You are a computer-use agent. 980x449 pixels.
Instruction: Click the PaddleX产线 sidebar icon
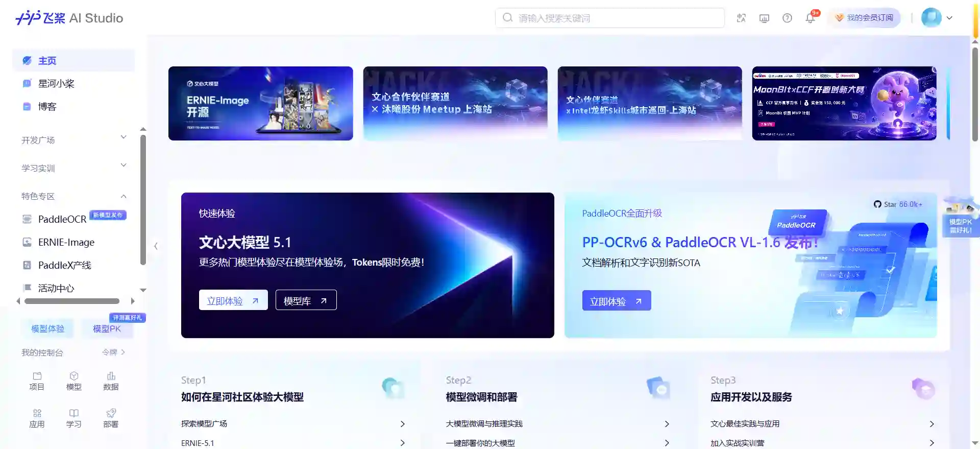click(27, 265)
